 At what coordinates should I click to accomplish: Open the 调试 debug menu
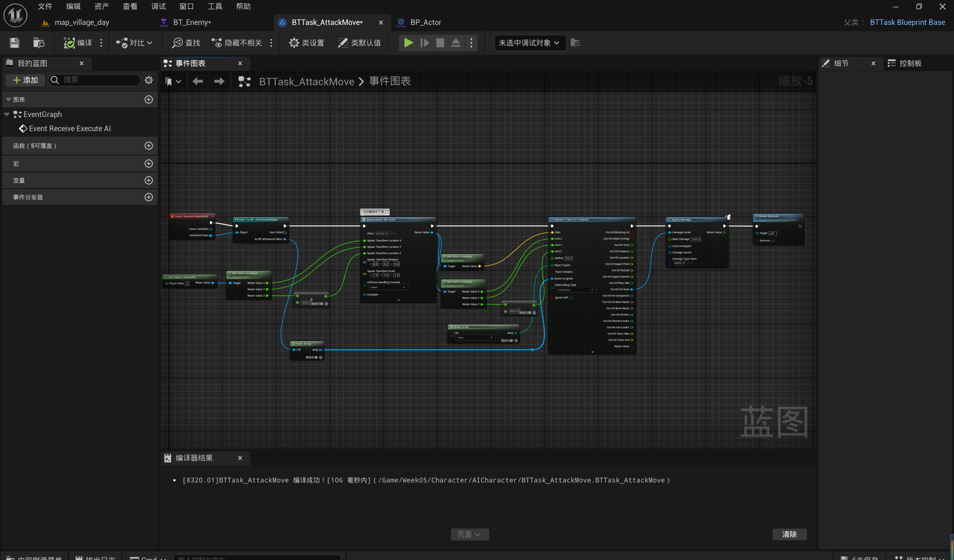coord(158,6)
